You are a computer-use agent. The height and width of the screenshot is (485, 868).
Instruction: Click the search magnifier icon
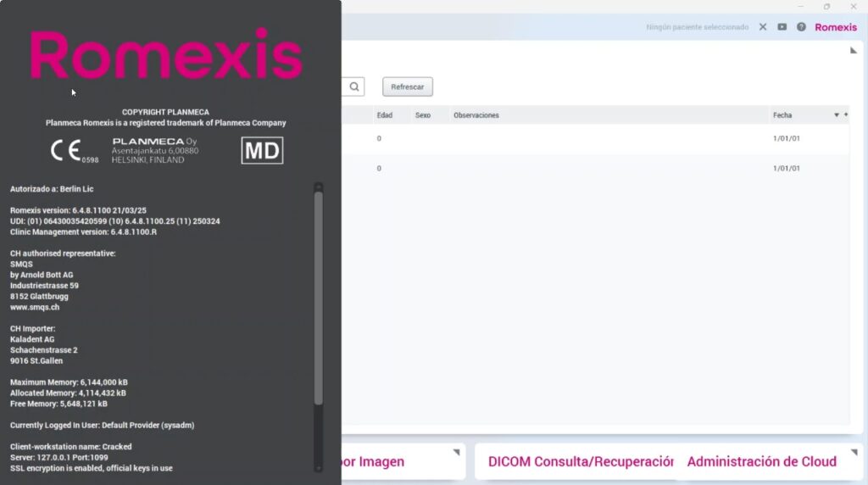[354, 87]
